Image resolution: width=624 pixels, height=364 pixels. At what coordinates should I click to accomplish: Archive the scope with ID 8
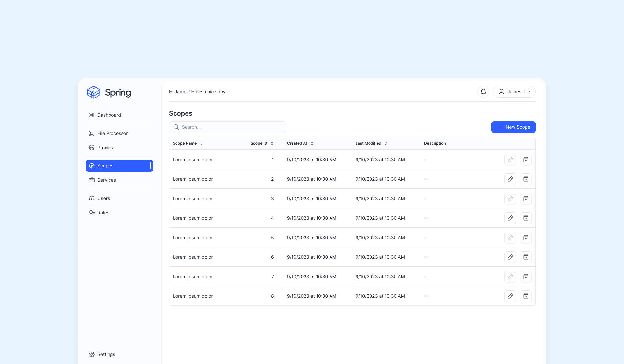click(526, 296)
